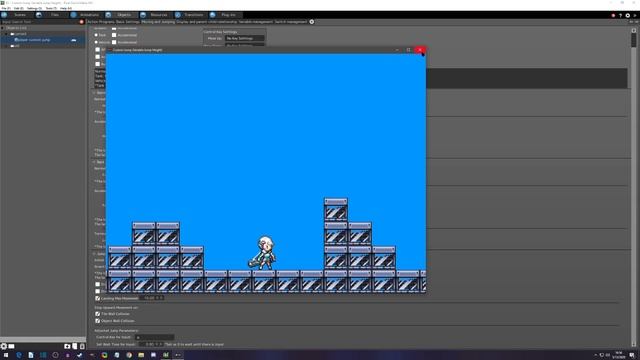This screenshot has height=360, width=640.
Task: Click the settings gear after sub-tabs
Action: click(x=312, y=22)
